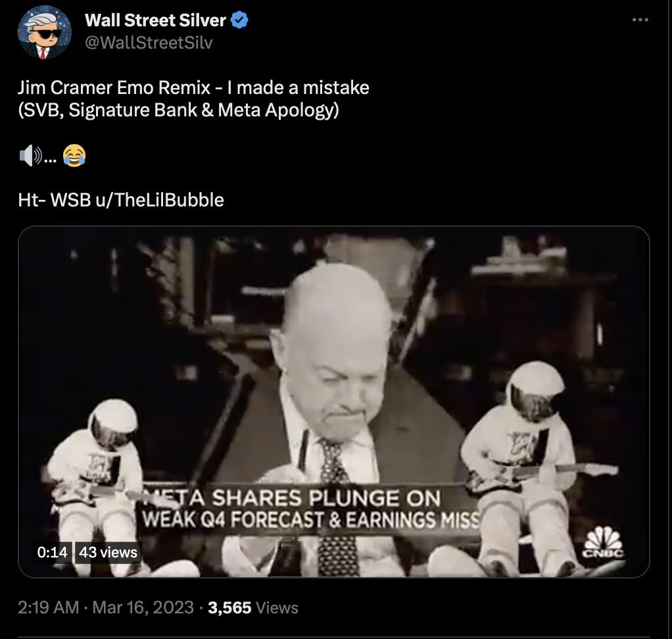Visit the @WallStreetSilv handle link

coord(149,43)
